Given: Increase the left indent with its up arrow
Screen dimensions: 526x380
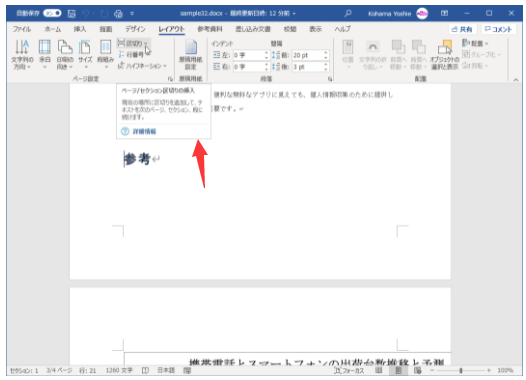Looking at the screenshot, I should pos(267,53).
